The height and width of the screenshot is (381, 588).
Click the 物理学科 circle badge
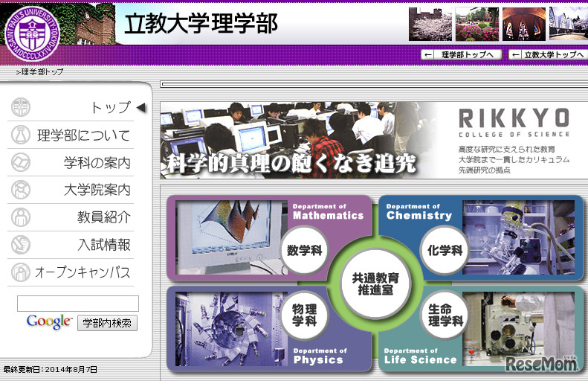pos(305,316)
